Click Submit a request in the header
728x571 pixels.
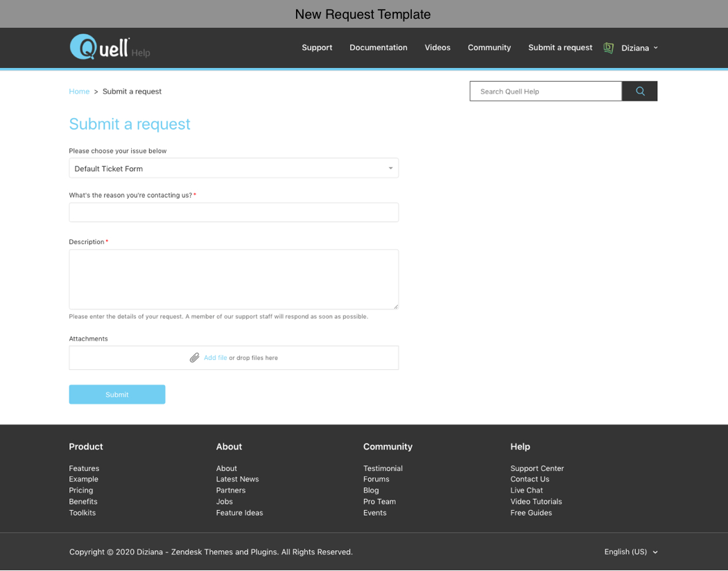click(560, 48)
